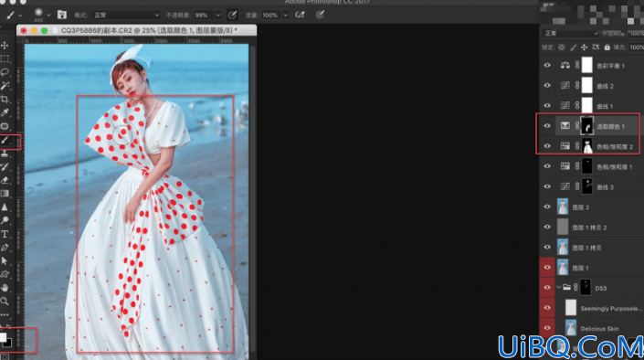Image resolution: width=644 pixels, height=360 pixels.
Task: Click the flow 100% value field
Action: [x=271, y=16]
